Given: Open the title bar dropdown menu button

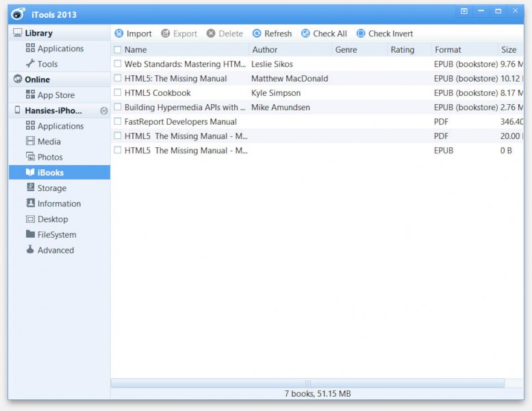Looking at the screenshot, I should pyautogui.click(x=464, y=11).
